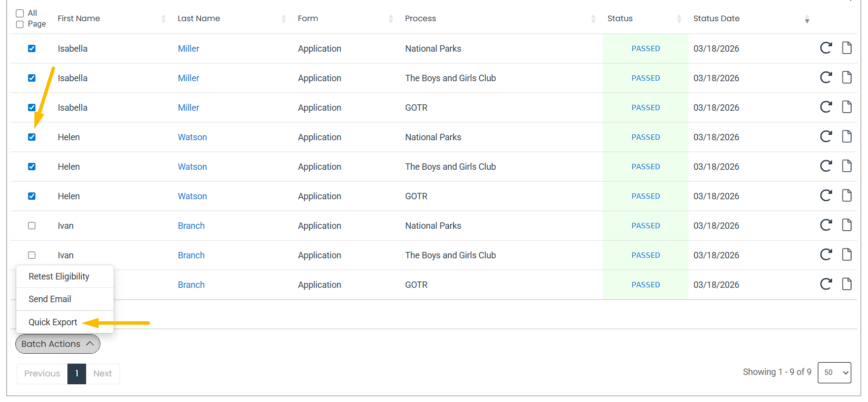The width and height of the screenshot is (868, 402).
Task: Sort by Status Date column
Action: pos(807,19)
